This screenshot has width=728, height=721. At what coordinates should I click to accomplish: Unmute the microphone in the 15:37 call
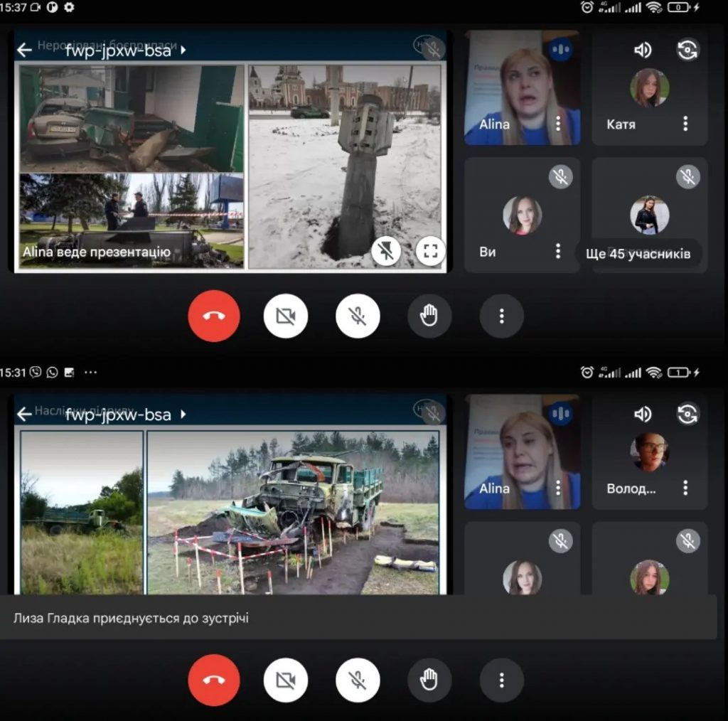pos(358,316)
